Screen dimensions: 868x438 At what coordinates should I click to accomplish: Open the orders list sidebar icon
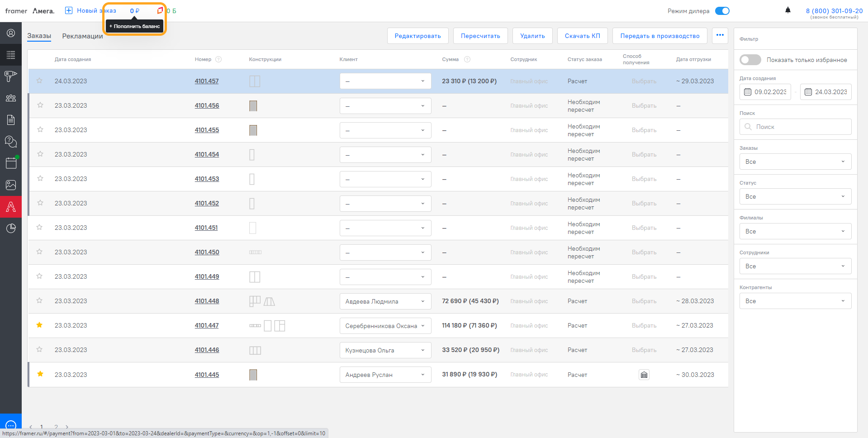[11, 55]
